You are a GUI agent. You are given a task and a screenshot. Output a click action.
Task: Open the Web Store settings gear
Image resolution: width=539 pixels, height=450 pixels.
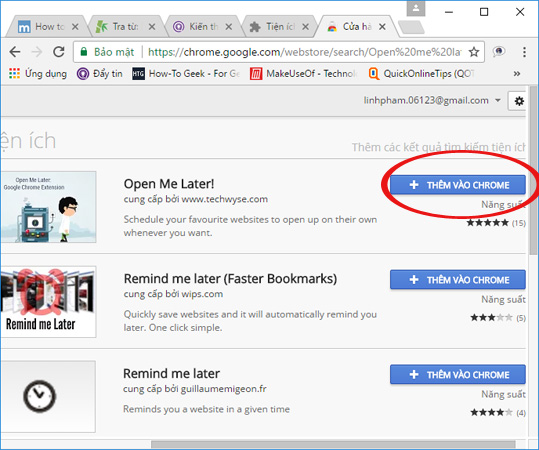(x=519, y=101)
